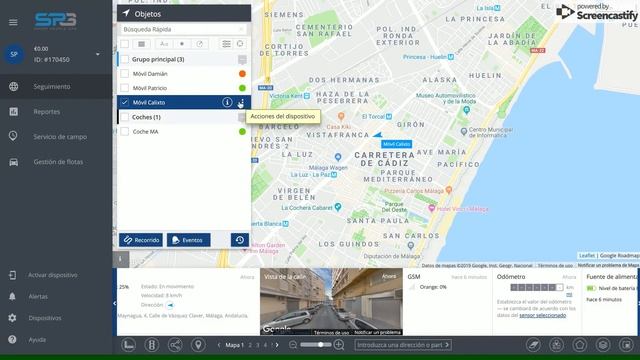Click Notificar un problema in street view
The image size is (640, 360).
[377, 333]
